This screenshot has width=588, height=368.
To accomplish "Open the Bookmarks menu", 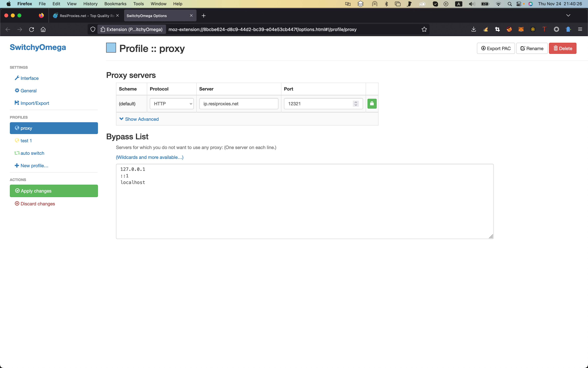I will pos(115,4).
